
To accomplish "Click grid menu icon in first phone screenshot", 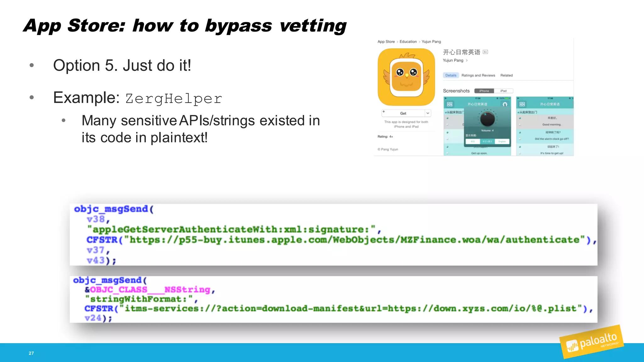I will (x=450, y=104).
